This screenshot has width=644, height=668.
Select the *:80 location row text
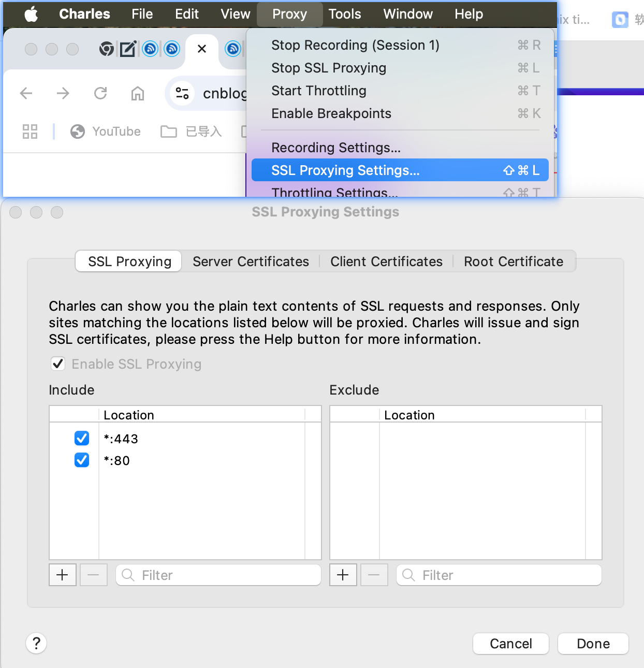point(116,460)
